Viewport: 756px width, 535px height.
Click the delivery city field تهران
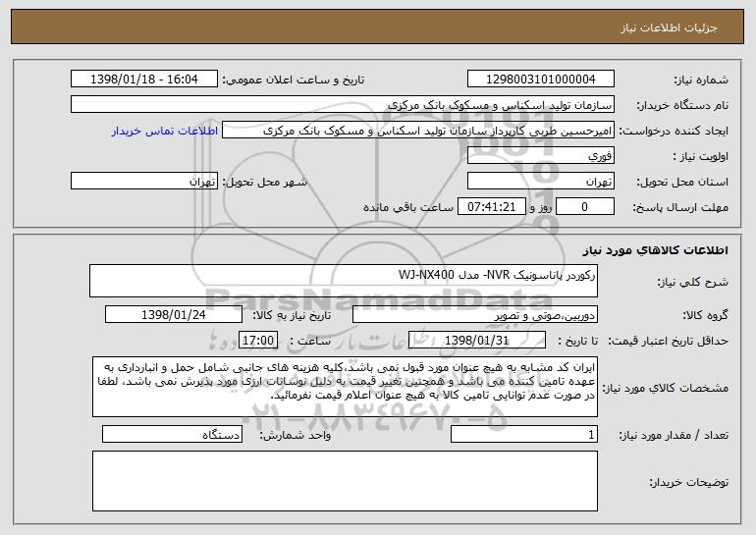(144, 182)
